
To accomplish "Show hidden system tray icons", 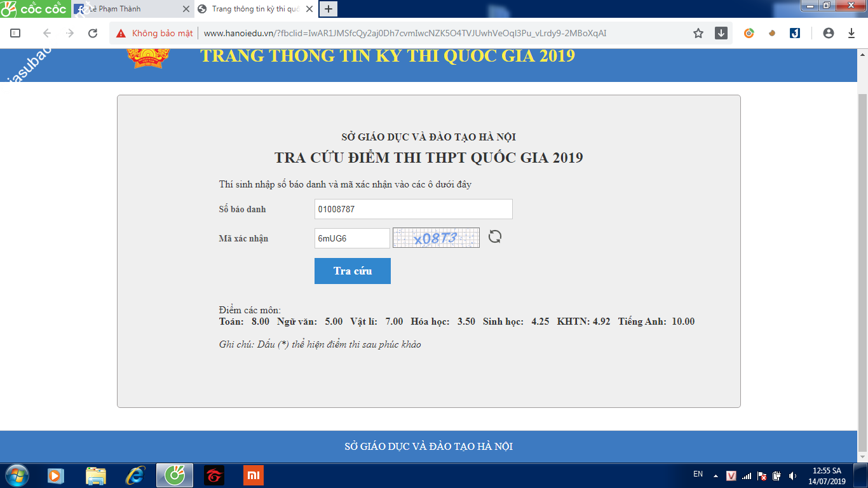I will (x=715, y=475).
